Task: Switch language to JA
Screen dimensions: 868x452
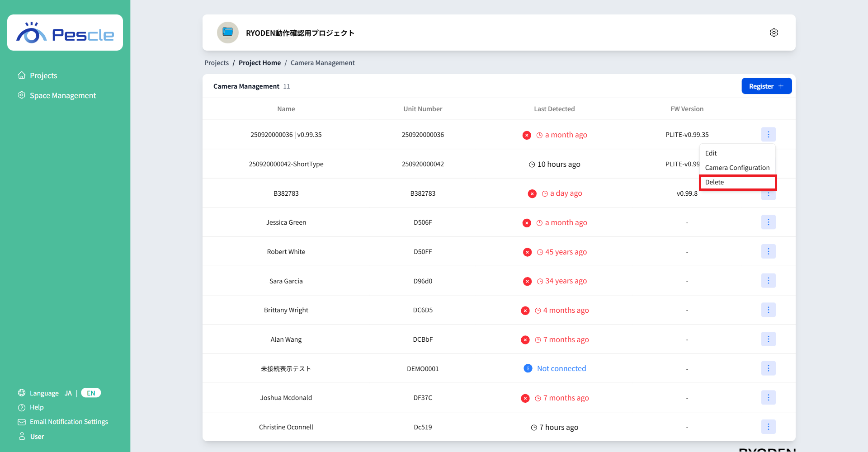Action: [68, 393]
